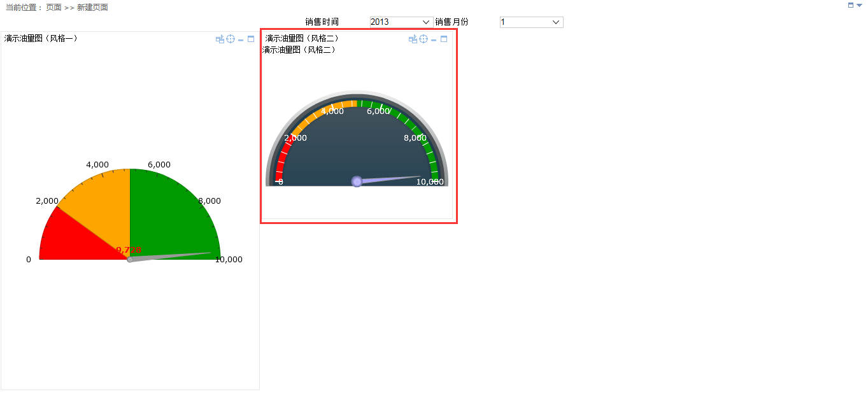Click the 4,000 label on 风格一 gauge
The image size is (868, 394).
coord(97,165)
